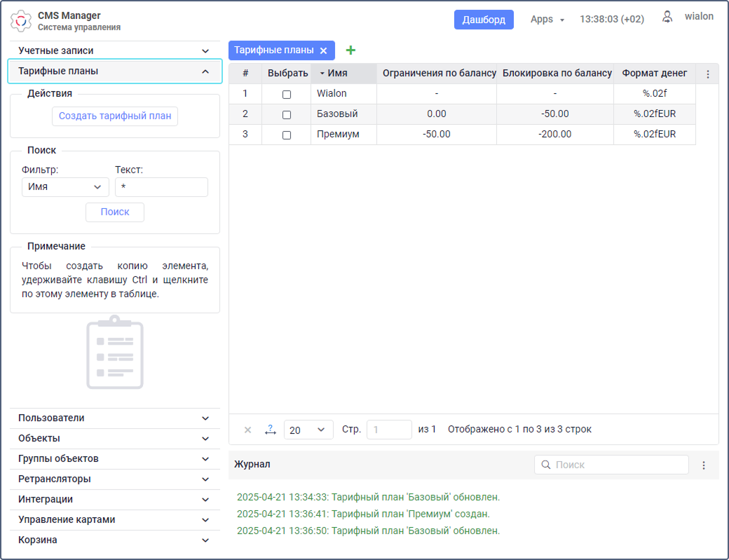Screen dimensions: 729x560
Task: Click the user profile icon near wialon
Action: (x=667, y=17)
